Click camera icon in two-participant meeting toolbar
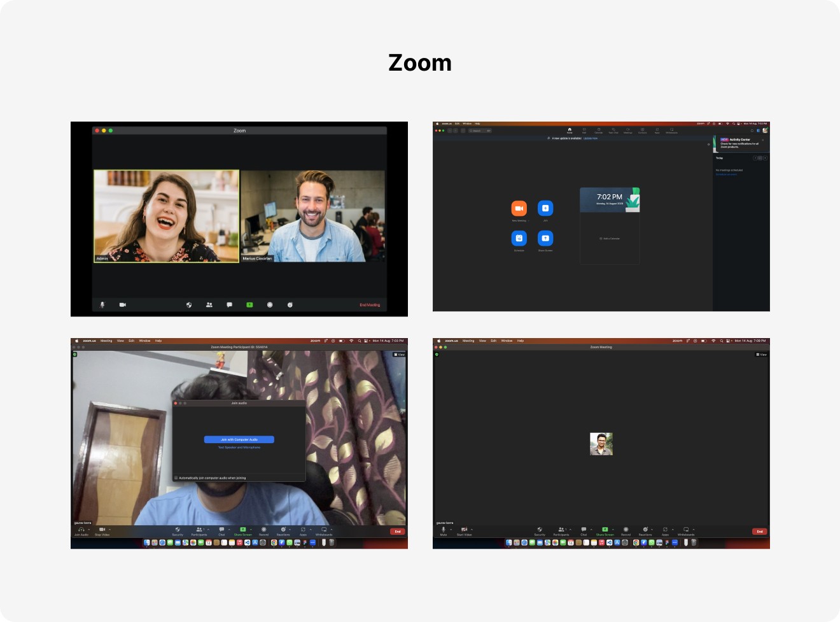This screenshot has width=840, height=622. pos(123,305)
